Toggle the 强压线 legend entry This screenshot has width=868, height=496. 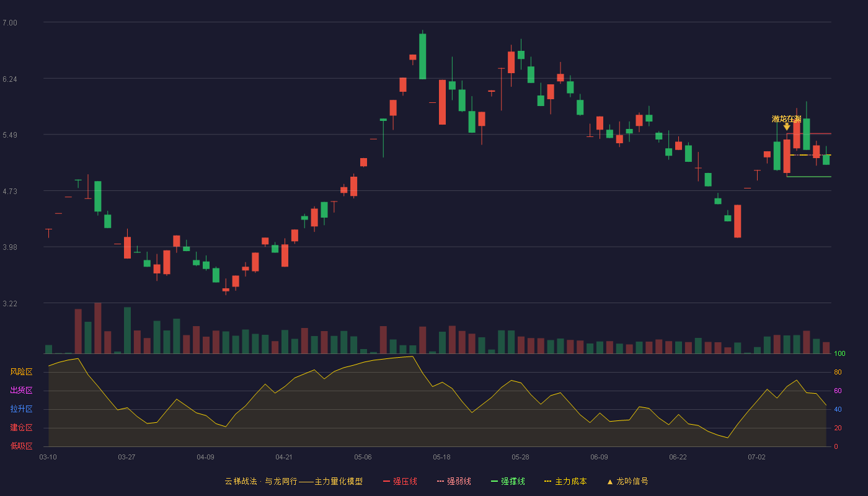pos(400,481)
